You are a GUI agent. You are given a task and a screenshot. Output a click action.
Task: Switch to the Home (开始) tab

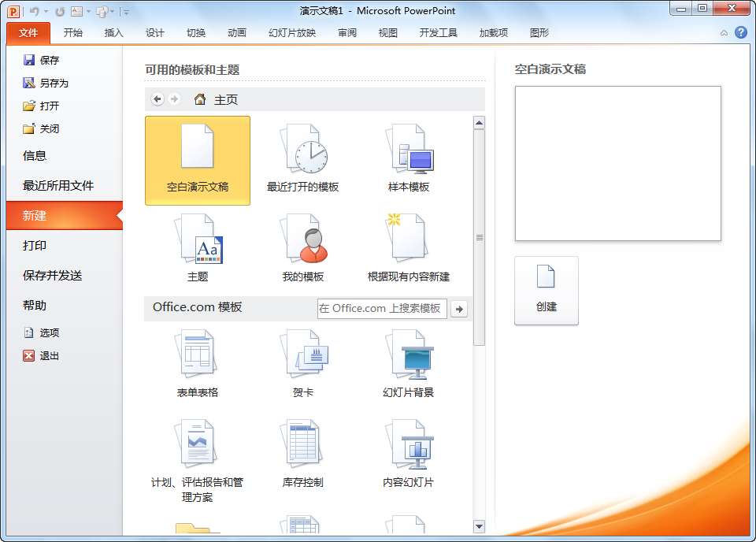72,33
